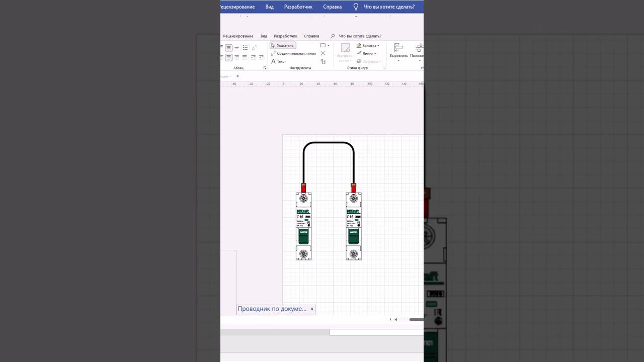Select the black wire connector on canvas
This screenshot has height=362, width=644.
click(329, 143)
